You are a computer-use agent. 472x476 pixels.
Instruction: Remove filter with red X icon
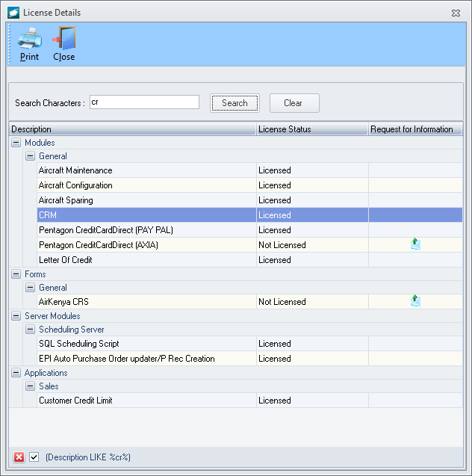click(x=19, y=457)
